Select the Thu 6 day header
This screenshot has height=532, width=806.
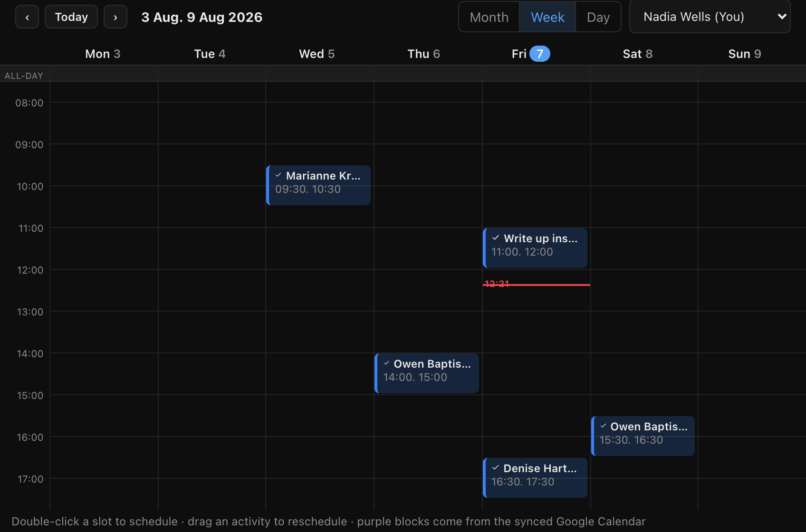tap(424, 54)
